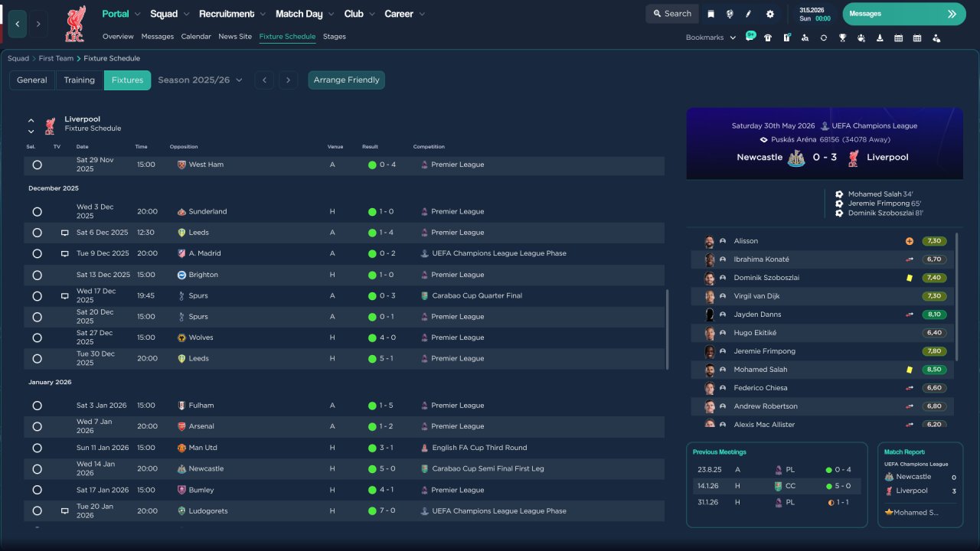Open the Recruitment dropdown menu
980x551 pixels.
click(232, 14)
